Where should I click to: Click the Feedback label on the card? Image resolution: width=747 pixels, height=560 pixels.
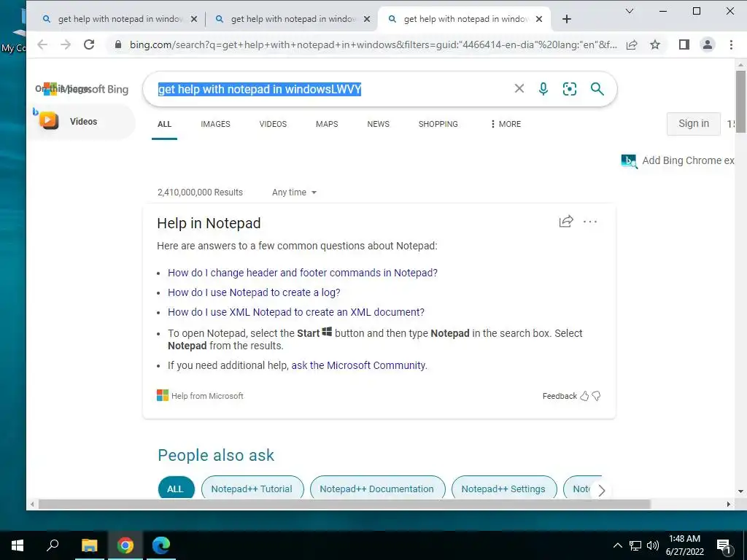click(x=560, y=396)
